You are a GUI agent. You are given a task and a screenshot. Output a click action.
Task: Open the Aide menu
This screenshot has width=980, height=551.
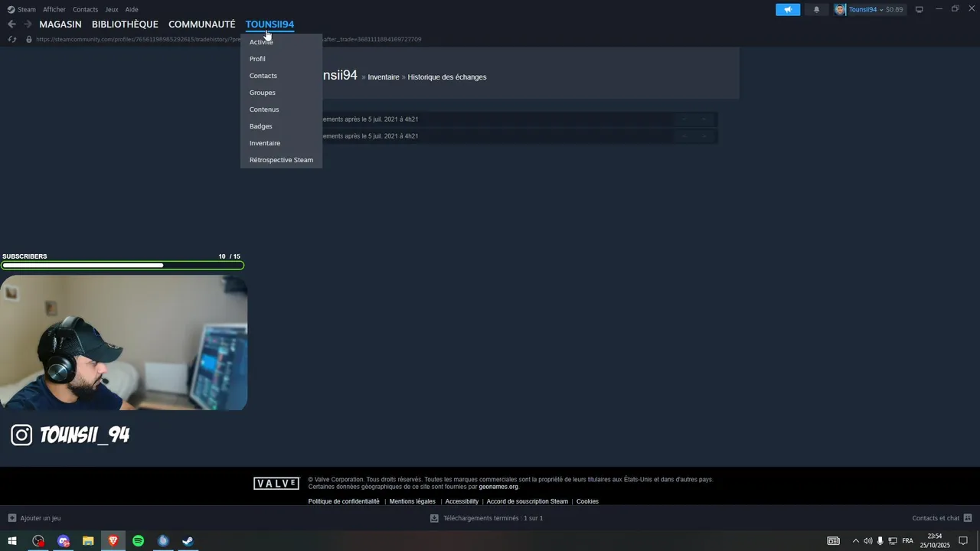[132, 9]
